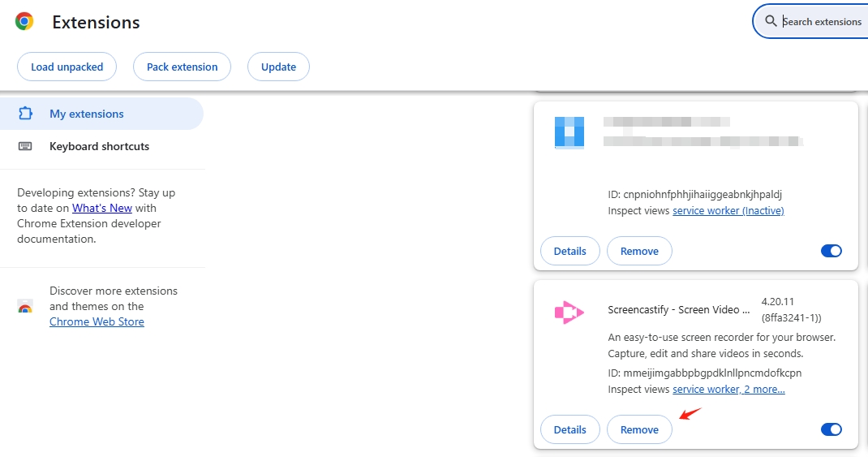Click the Chrome Web Store rainbow icon
Image resolution: width=868 pixels, height=457 pixels.
[25, 306]
